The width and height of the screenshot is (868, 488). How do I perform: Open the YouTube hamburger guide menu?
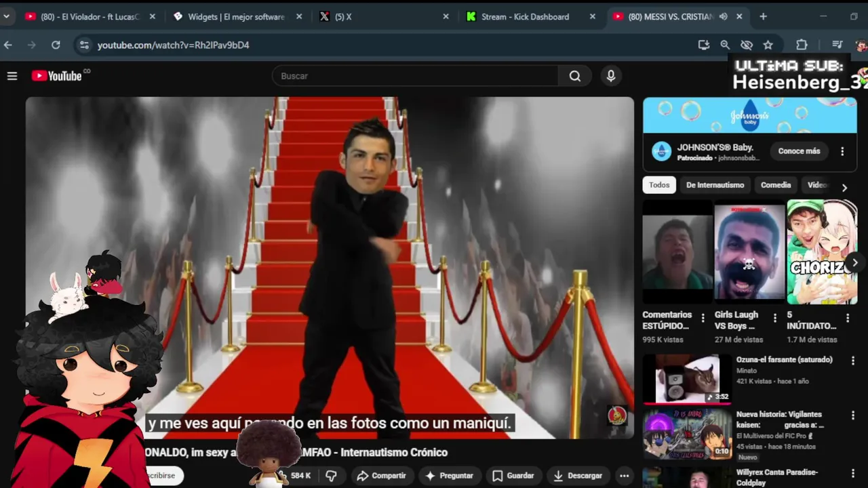pyautogui.click(x=12, y=76)
